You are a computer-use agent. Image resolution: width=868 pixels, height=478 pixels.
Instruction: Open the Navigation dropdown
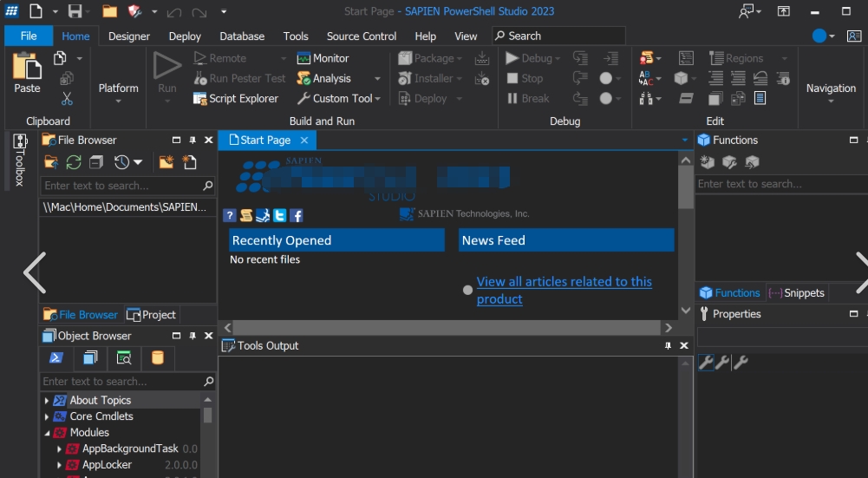(831, 92)
